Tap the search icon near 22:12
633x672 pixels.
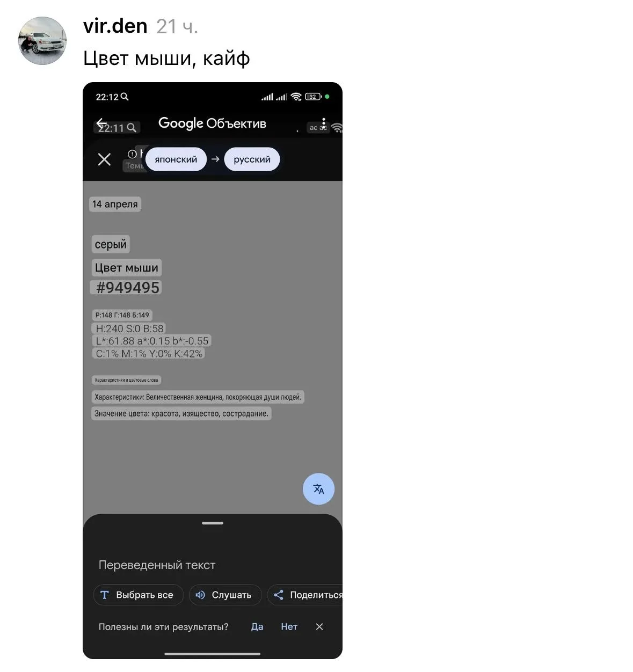125,97
